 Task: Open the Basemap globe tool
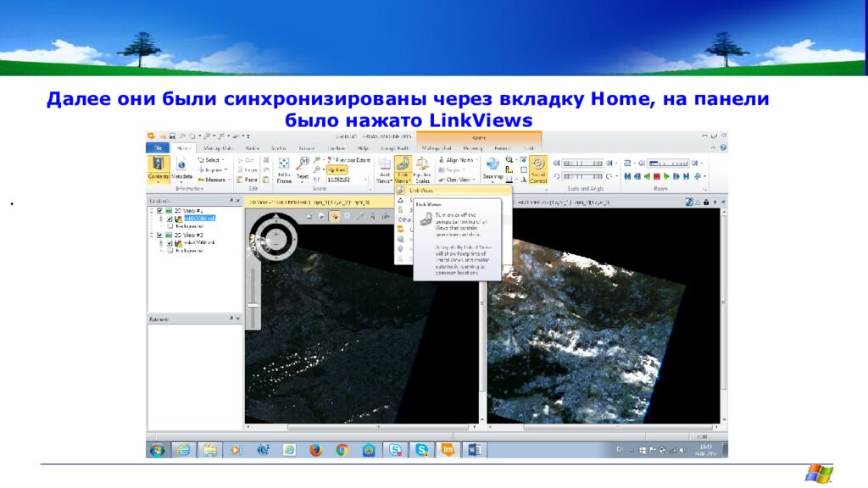[x=492, y=168]
